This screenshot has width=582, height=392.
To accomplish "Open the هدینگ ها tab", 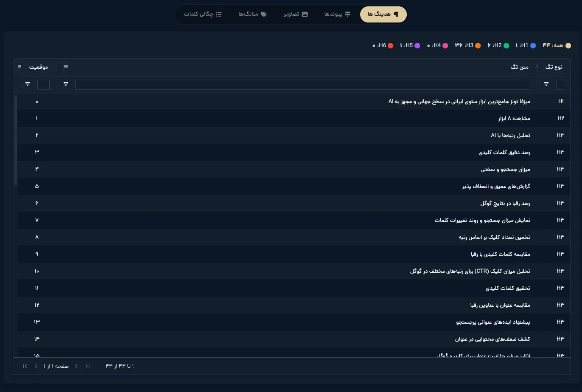I will pos(383,14).
